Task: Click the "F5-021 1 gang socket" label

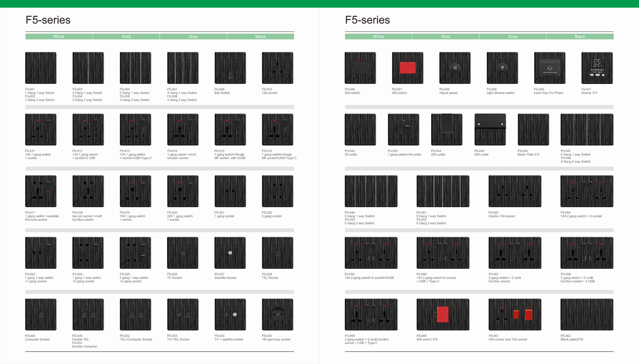Action: click(224, 214)
